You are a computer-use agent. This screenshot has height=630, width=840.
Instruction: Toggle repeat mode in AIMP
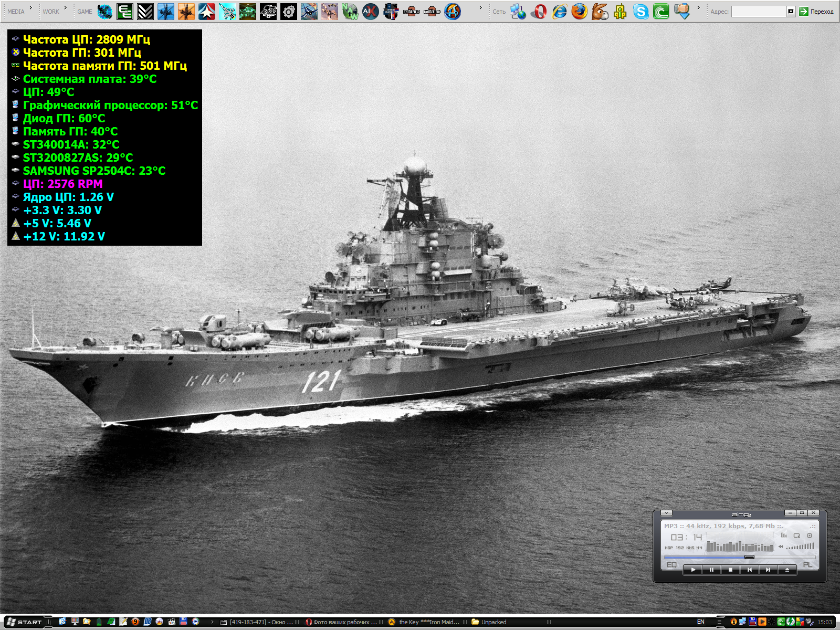click(796, 535)
